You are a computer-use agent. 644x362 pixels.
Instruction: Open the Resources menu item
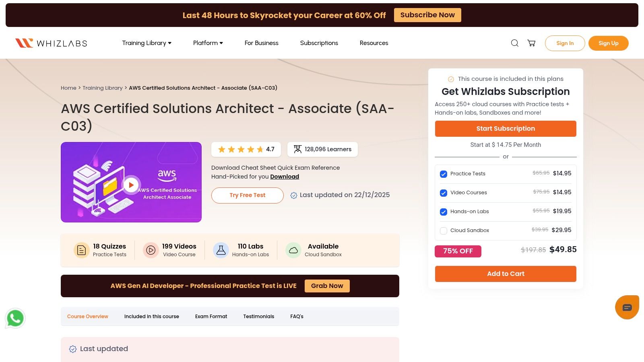374,43
